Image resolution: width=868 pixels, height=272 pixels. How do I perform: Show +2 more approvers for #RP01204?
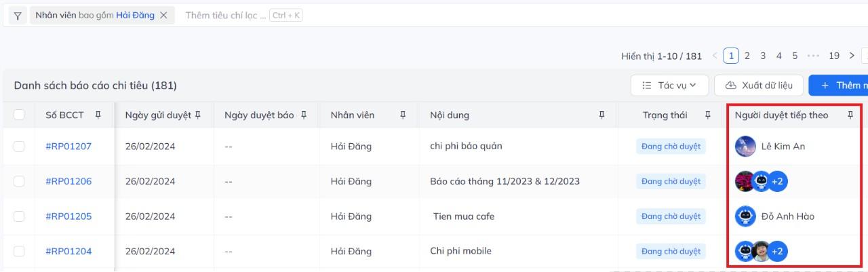[x=777, y=251]
